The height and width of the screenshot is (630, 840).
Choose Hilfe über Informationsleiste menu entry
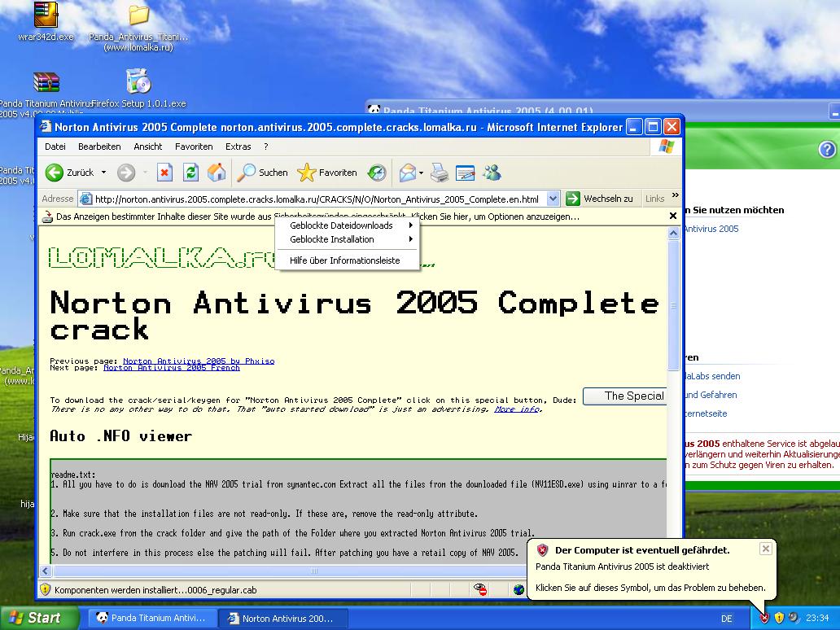tap(347, 260)
